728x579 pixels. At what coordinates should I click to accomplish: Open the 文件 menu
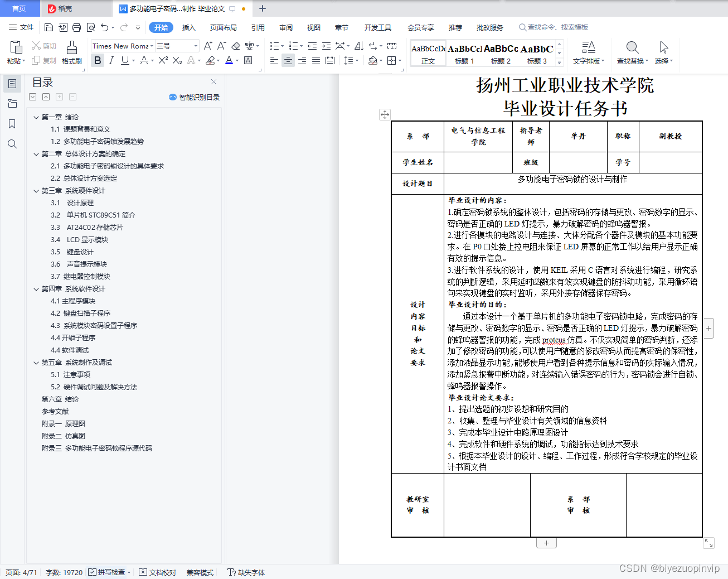22,27
